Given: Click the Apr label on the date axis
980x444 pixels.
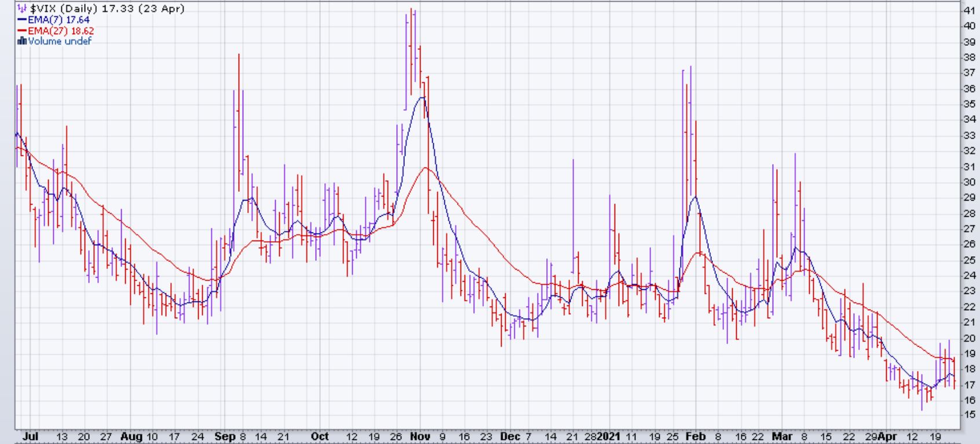Looking at the screenshot, I should pos(887,436).
